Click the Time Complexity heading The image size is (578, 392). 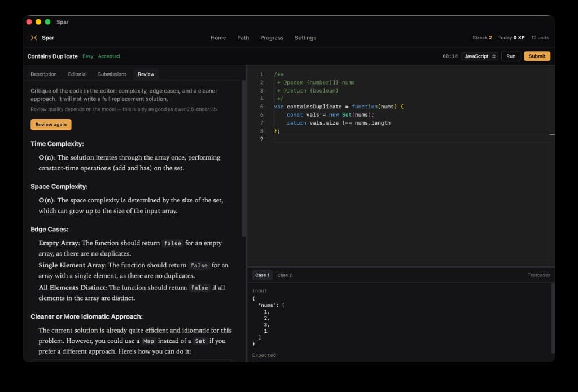(57, 144)
